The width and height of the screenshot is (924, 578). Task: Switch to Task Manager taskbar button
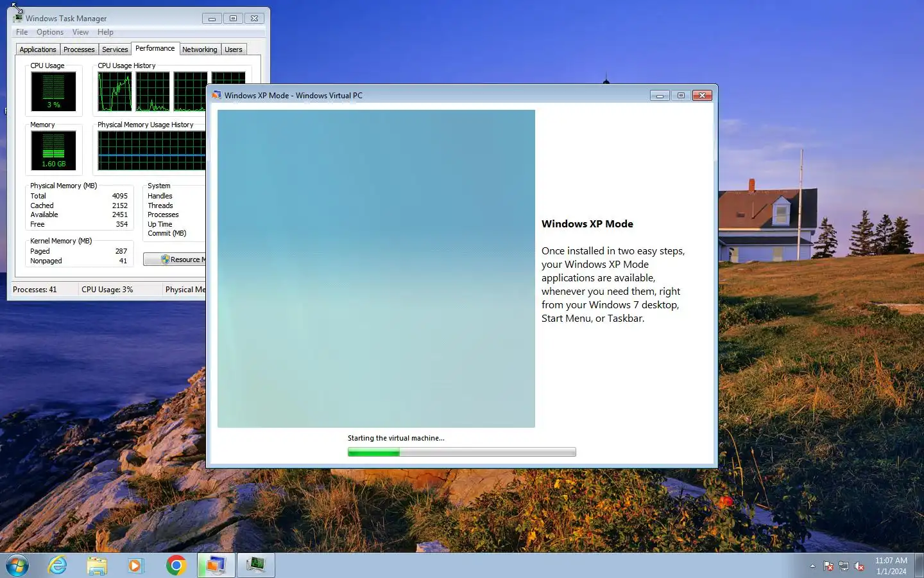tap(256, 565)
